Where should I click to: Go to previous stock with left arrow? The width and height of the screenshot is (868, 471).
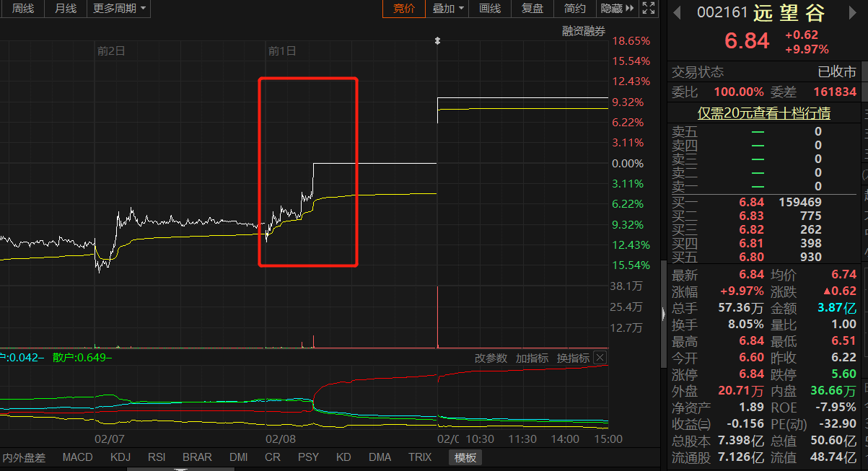tap(678, 12)
